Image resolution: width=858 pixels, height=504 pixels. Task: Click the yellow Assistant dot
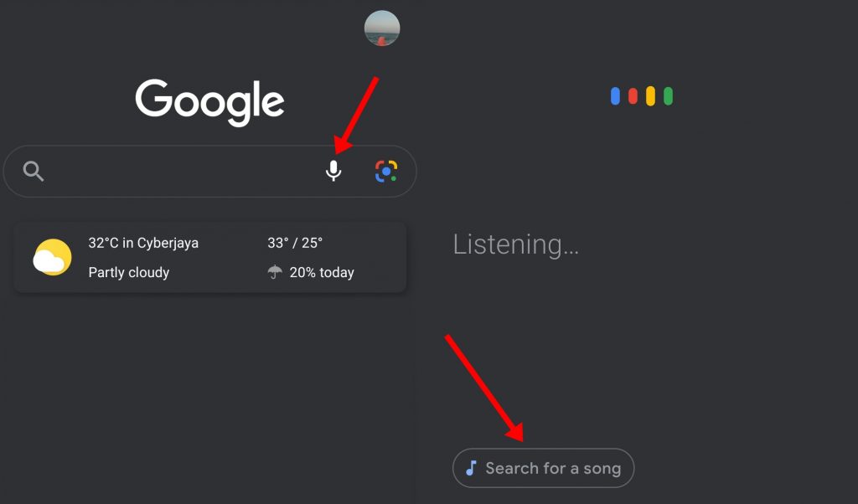(651, 96)
